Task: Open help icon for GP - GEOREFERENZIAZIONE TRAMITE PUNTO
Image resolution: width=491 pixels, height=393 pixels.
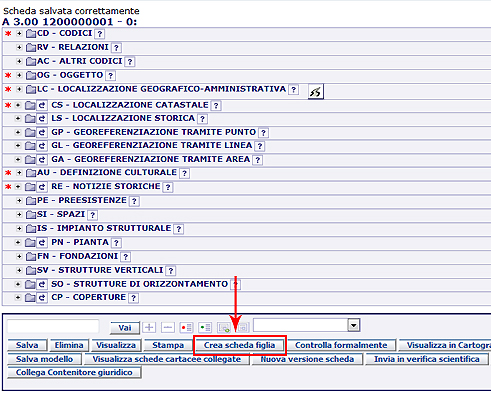Action: point(263,133)
